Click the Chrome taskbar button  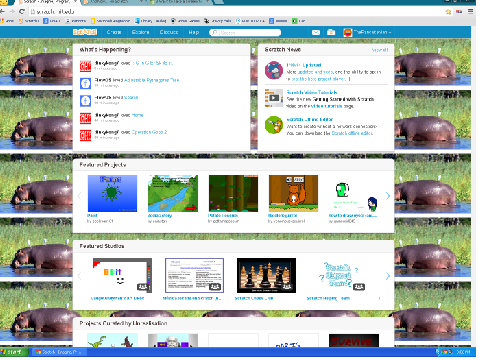click(59, 352)
